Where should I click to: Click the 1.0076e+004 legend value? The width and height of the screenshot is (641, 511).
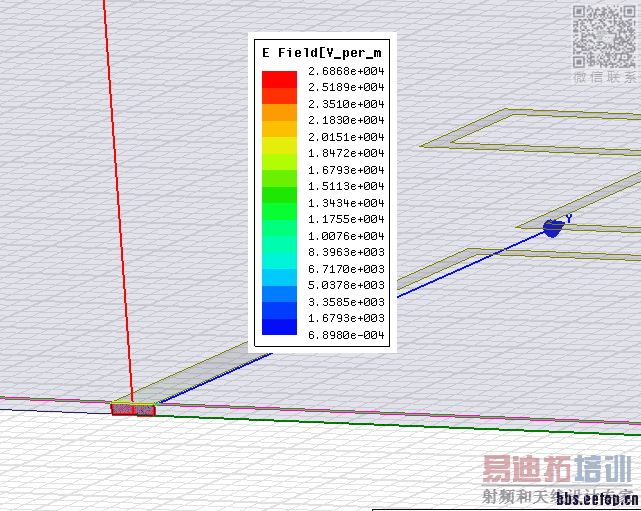coord(346,236)
